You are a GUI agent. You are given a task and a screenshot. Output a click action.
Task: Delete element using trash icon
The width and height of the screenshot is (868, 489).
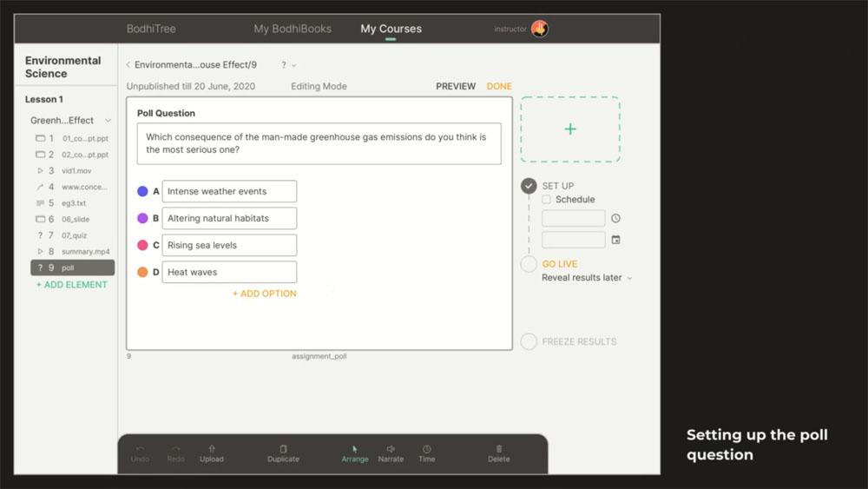coord(499,449)
